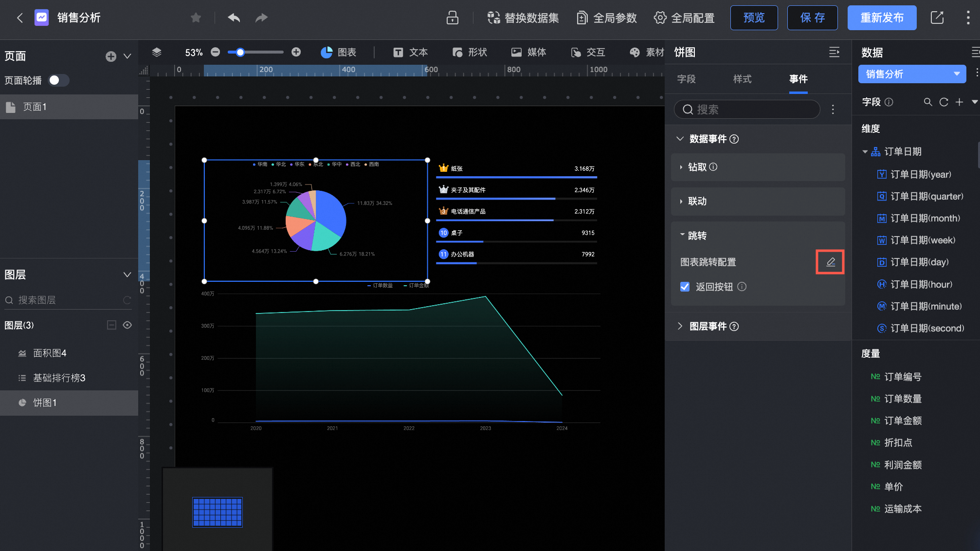
Task: Click the 预览 button
Action: point(754,18)
